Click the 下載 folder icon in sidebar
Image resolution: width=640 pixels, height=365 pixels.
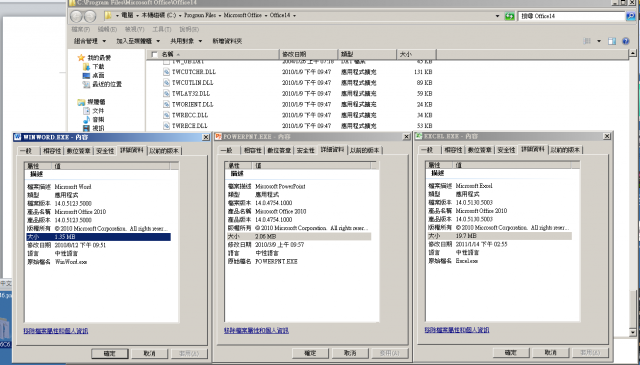coord(86,67)
